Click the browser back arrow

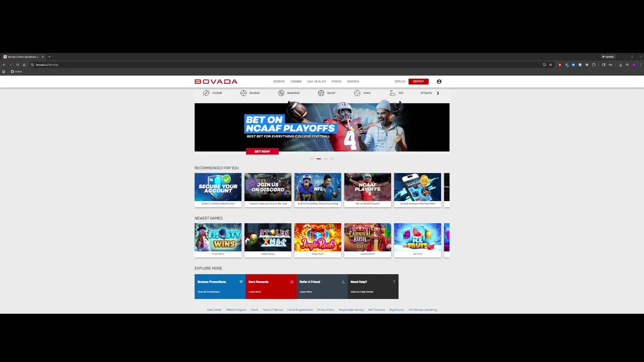click(4, 65)
